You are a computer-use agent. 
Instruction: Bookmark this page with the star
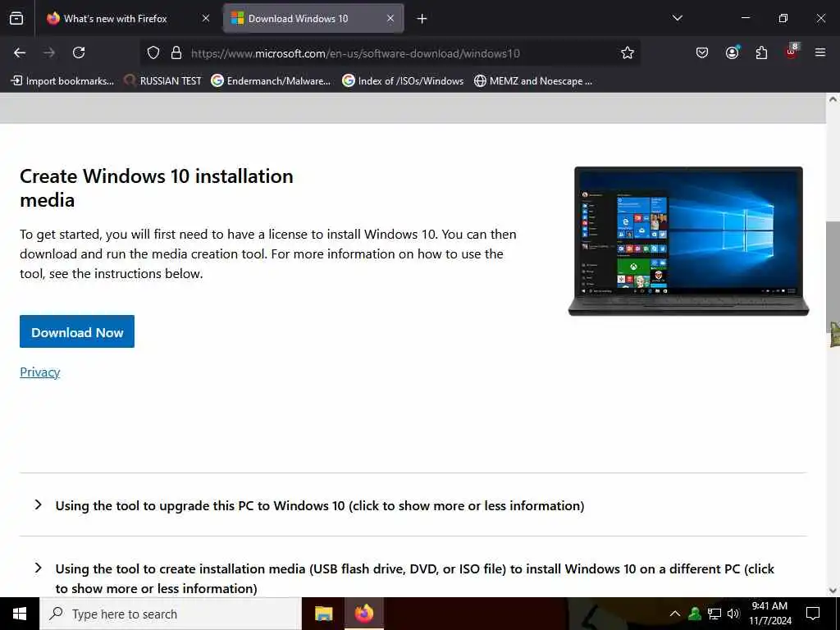pyautogui.click(x=628, y=52)
